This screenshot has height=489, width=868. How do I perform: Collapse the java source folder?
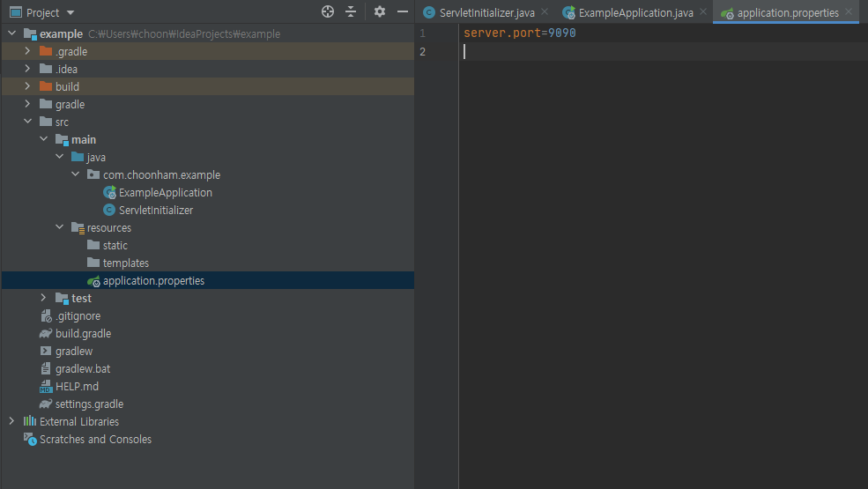coord(59,157)
